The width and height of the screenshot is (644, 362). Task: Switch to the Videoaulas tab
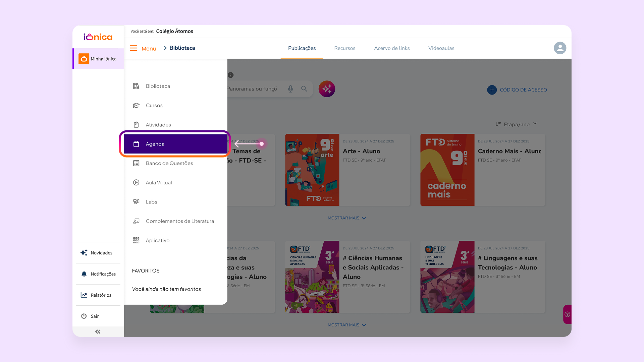tap(441, 48)
